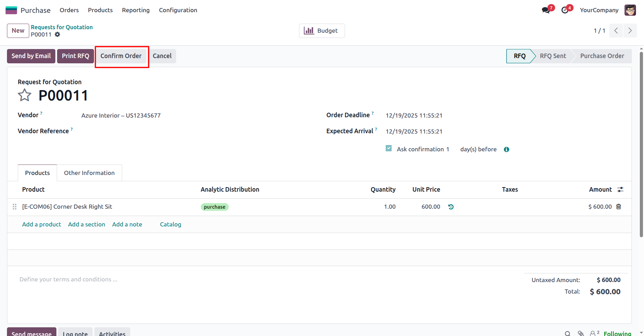Open the conversations chat icon
This screenshot has width=644, height=336.
545,10
